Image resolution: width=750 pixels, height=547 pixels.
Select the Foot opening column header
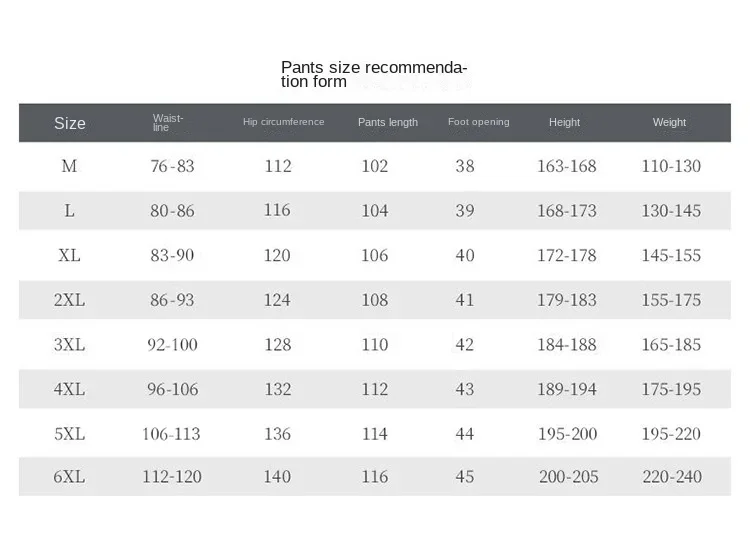click(x=478, y=122)
